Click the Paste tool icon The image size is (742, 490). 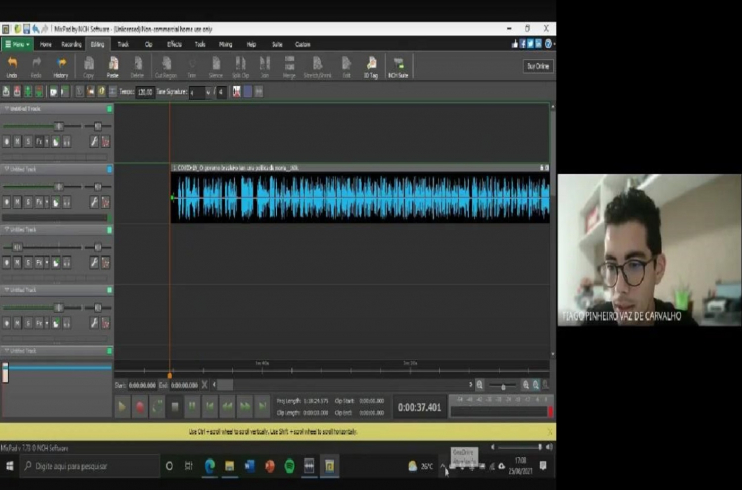(113, 67)
